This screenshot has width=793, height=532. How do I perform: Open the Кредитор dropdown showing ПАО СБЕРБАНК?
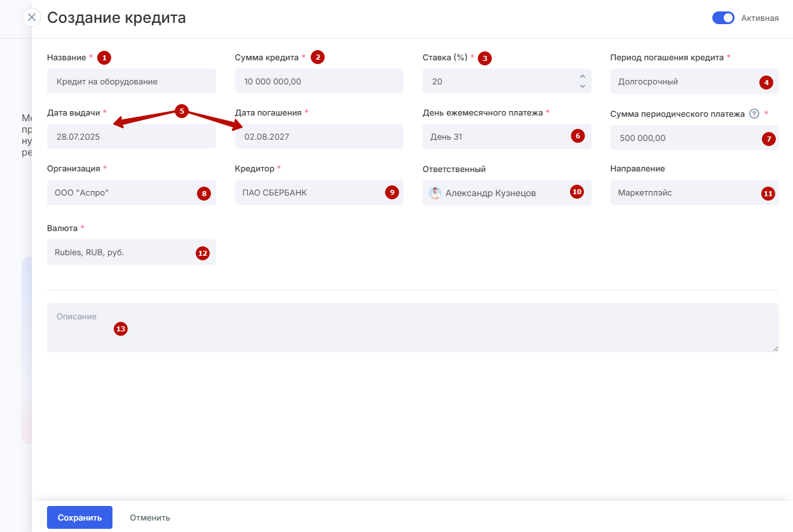point(319,192)
